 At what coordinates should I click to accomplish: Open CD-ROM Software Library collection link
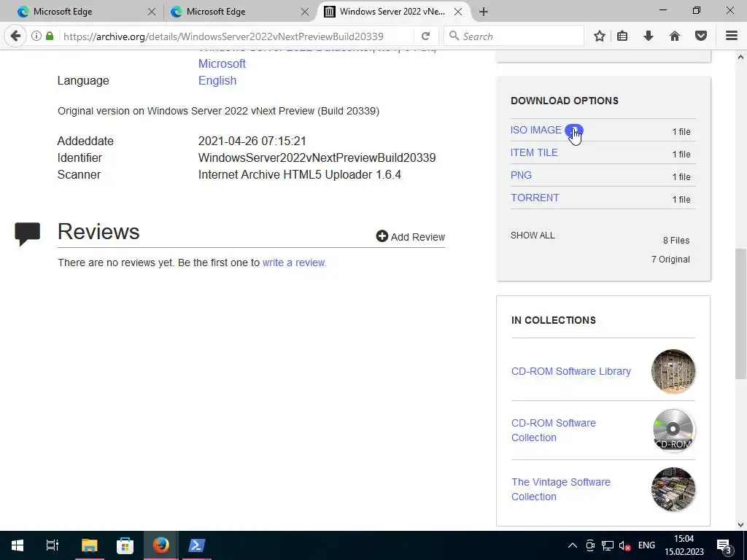(570, 371)
